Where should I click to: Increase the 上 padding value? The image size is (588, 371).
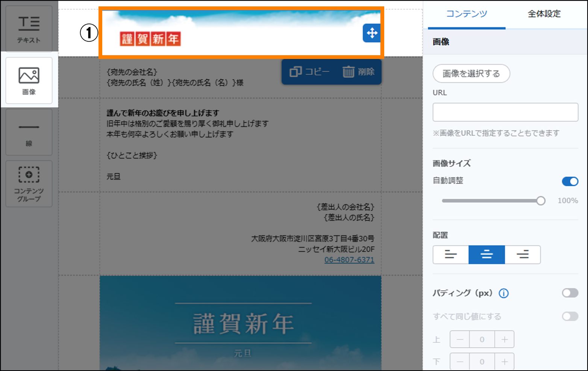pyautogui.click(x=504, y=339)
